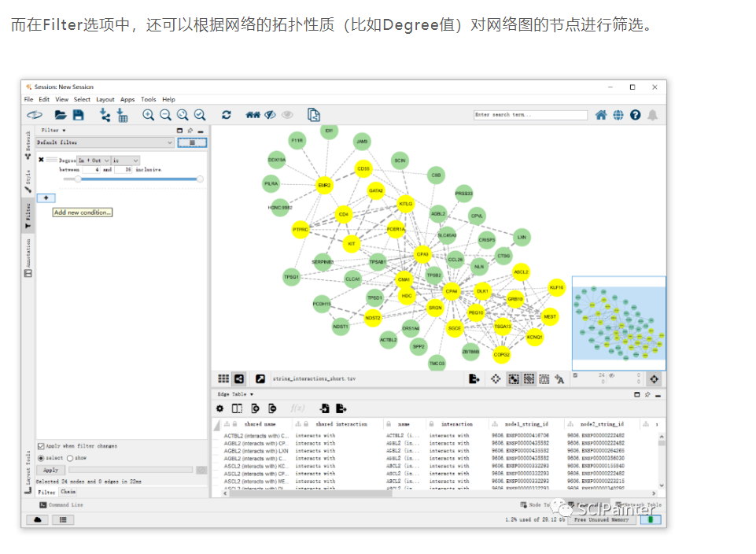Open notifications bell icon

652,115
